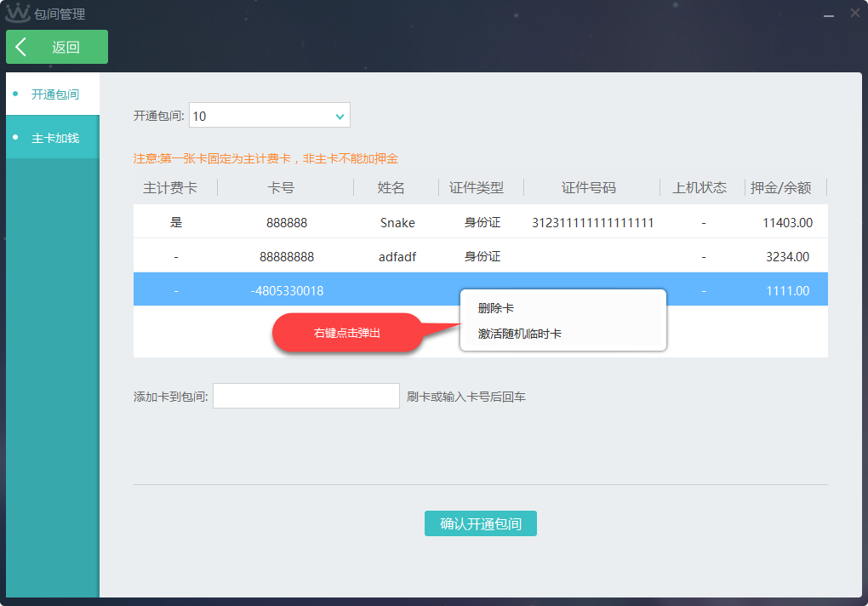Choose 删除卡 in the context menu
Screen dimensions: 868x606
(x=495, y=308)
